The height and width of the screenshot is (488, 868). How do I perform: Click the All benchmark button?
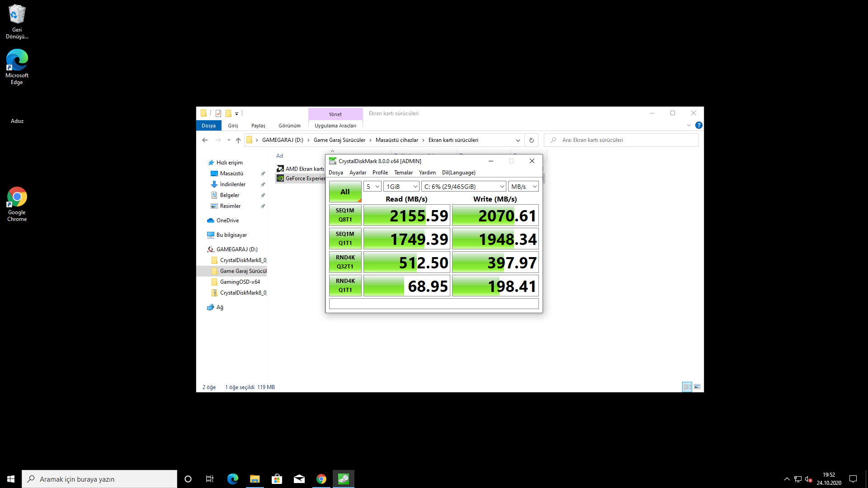point(345,192)
